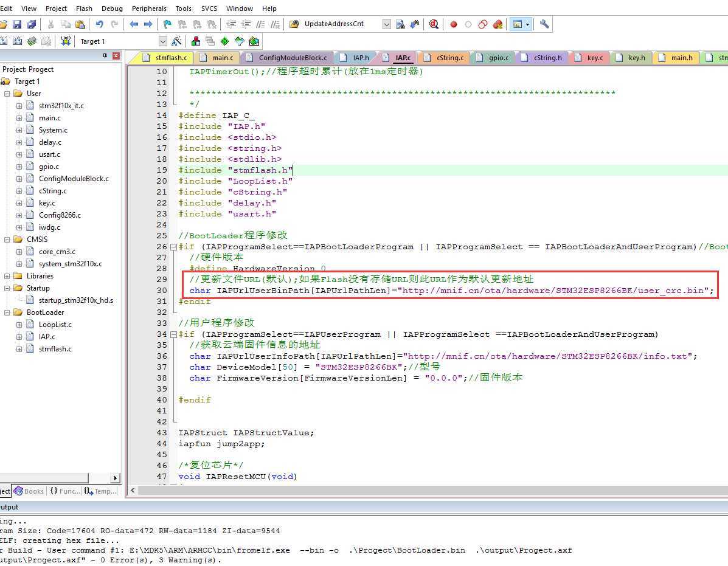Click editor horizontal scrollbar left arrow

click(x=133, y=491)
